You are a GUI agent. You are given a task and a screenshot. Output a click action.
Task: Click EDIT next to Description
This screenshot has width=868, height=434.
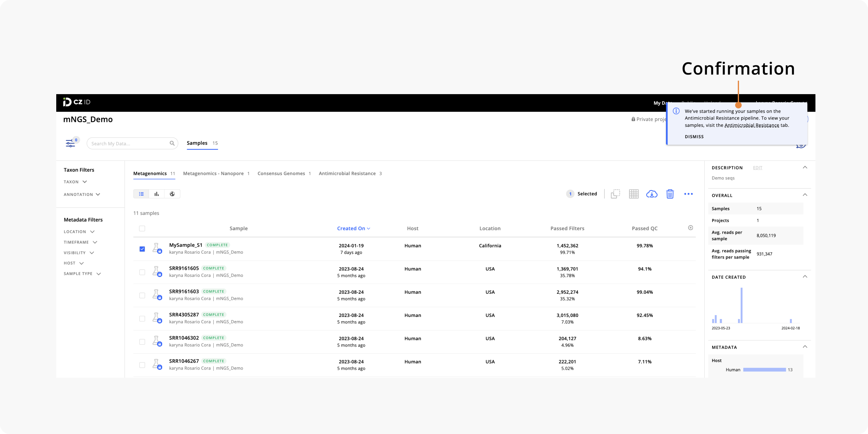pyautogui.click(x=757, y=168)
